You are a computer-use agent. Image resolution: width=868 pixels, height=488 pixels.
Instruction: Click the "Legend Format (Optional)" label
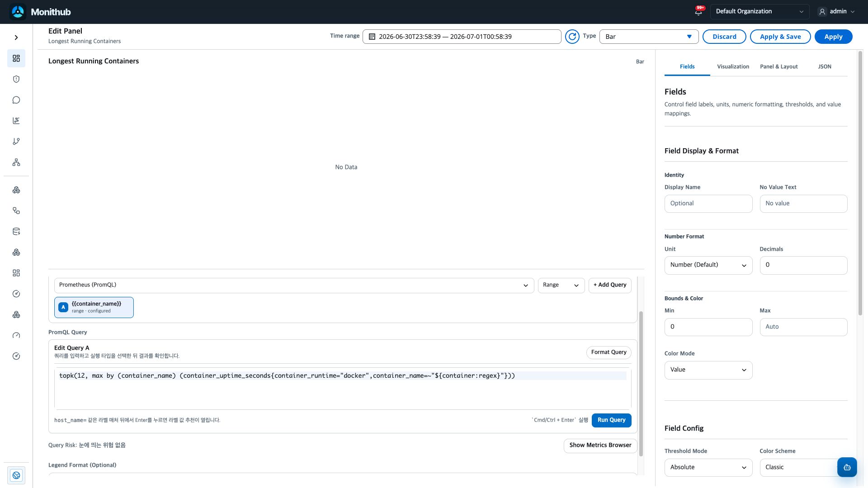tap(82, 465)
